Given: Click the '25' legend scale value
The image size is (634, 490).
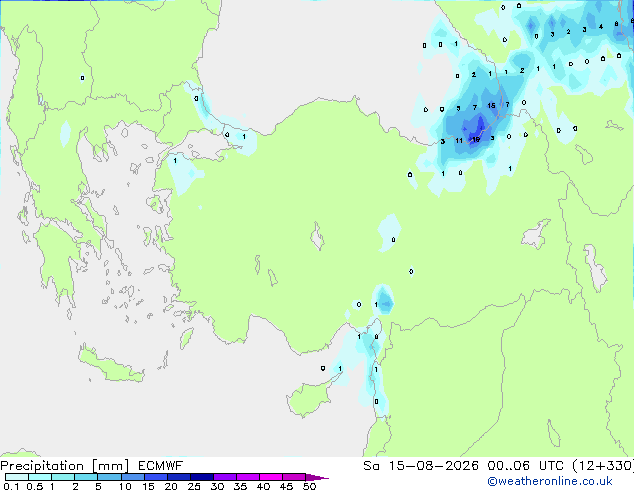Looking at the screenshot, I should click(x=194, y=486).
